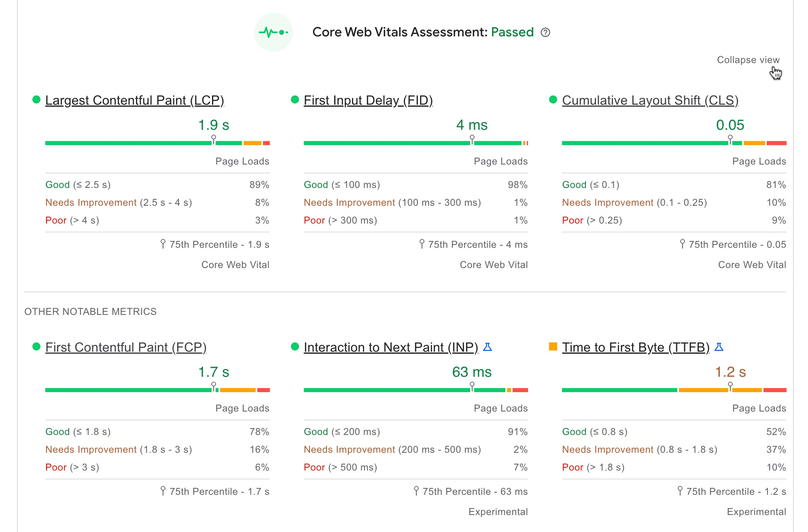Viewport: 808px width, 532px height.
Task: Click the green status dot beside INP
Action: click(294, 346)
